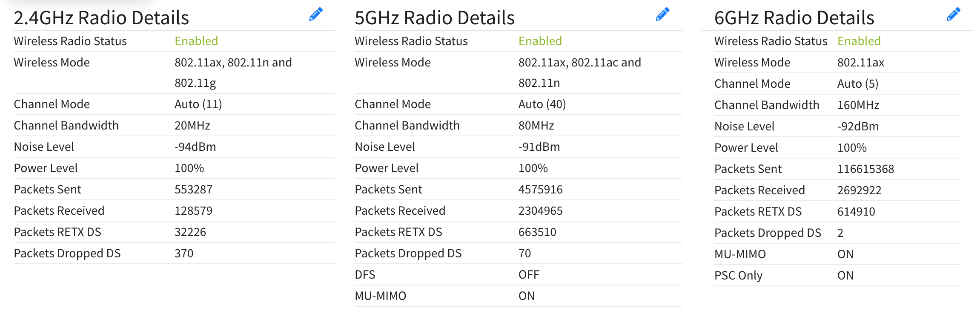Viewport: 980px width, 317px height.
Task: Edit the 2.4GHz Radio Details
Action: [315, 15]
